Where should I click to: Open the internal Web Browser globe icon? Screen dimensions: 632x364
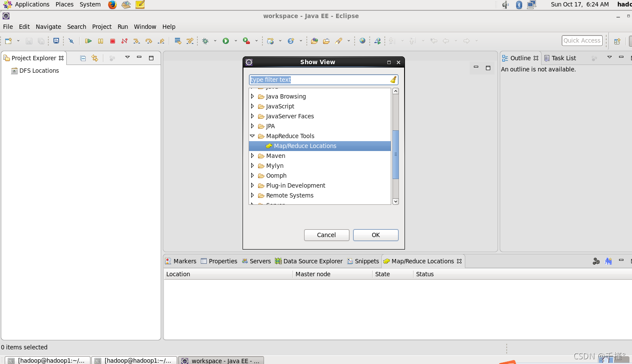tap(362, 40)
